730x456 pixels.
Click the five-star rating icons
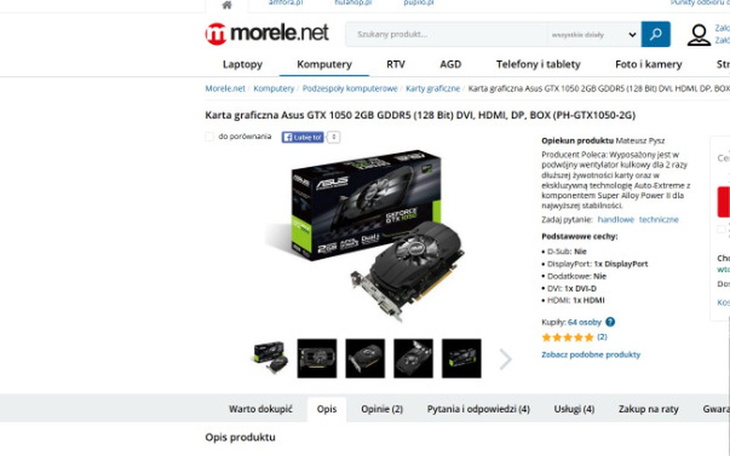tap(568, 337)
